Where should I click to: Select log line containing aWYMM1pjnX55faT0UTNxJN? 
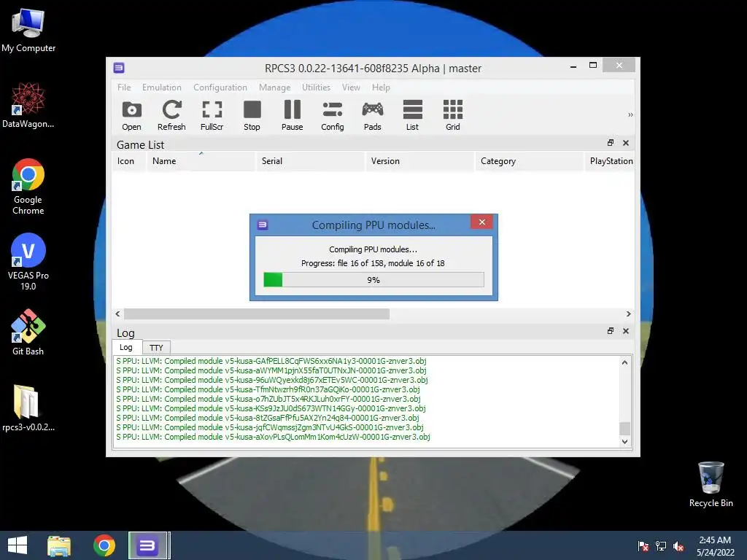tap(271, 370)
